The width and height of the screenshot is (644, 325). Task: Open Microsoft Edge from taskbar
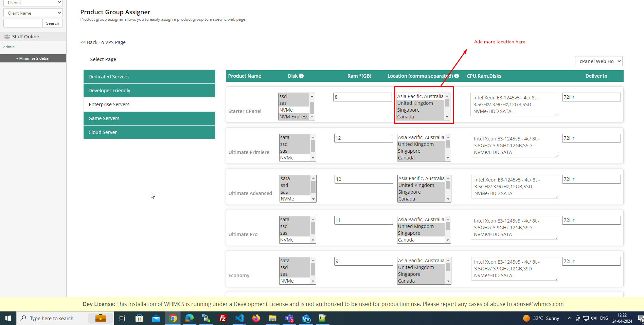tap(190, 318)
